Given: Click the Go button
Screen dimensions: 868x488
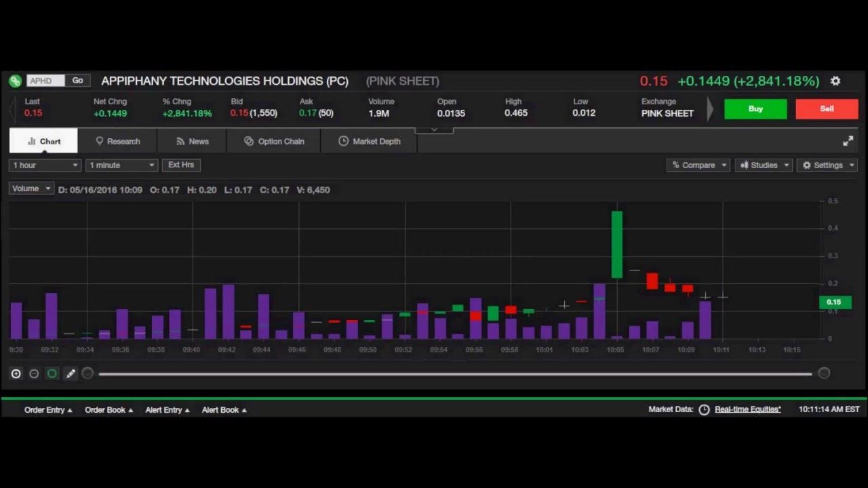Looking at the screenshot, I should click(78, 81).
